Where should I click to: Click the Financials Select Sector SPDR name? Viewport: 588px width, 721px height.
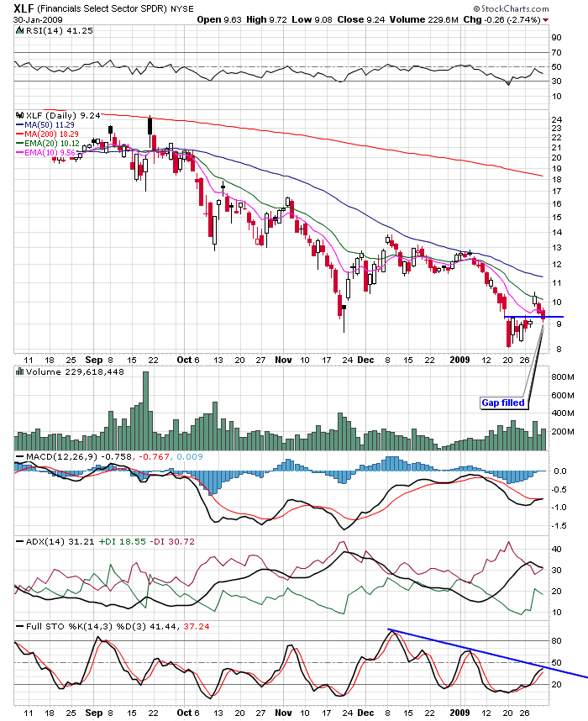[x=102, y=8]
